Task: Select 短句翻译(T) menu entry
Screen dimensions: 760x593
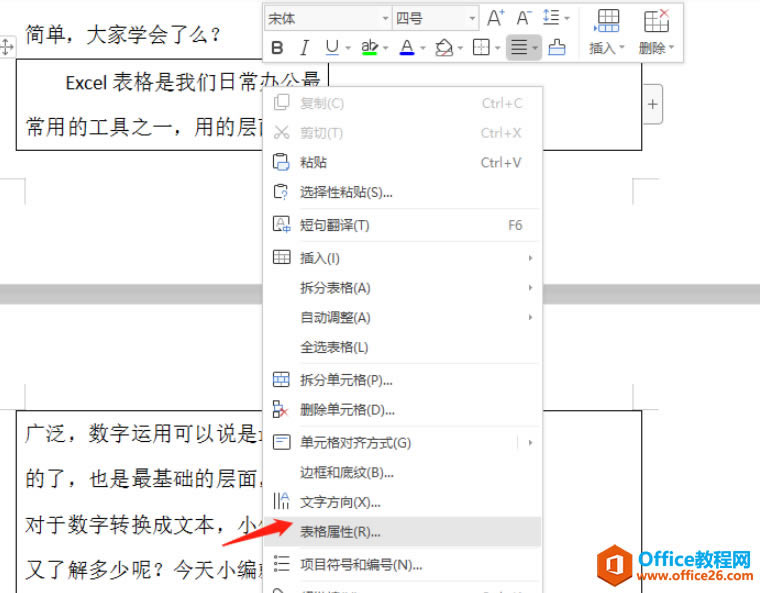Action: click(x=402, y=225)
